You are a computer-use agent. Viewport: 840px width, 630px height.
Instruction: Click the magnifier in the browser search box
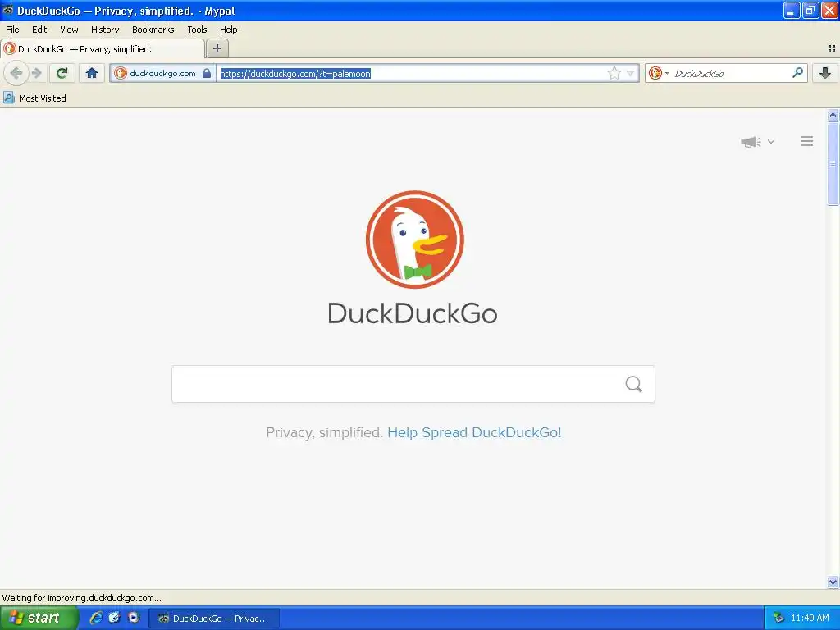point(797,73)
